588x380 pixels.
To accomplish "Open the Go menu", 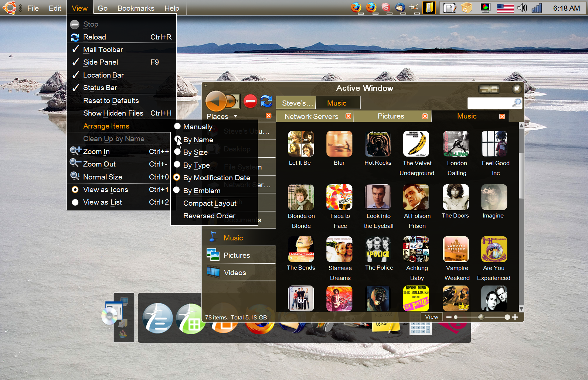I will point(103,8).
